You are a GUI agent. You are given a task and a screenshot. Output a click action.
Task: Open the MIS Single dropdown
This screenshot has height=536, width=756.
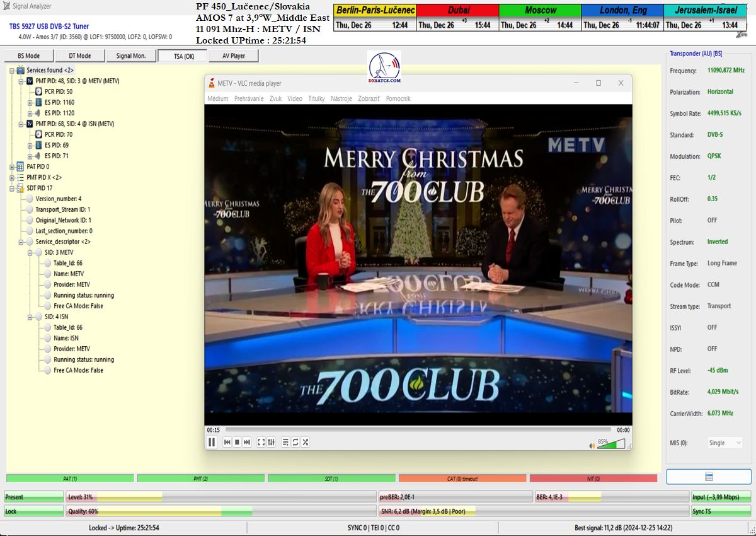tap(724, 443)
